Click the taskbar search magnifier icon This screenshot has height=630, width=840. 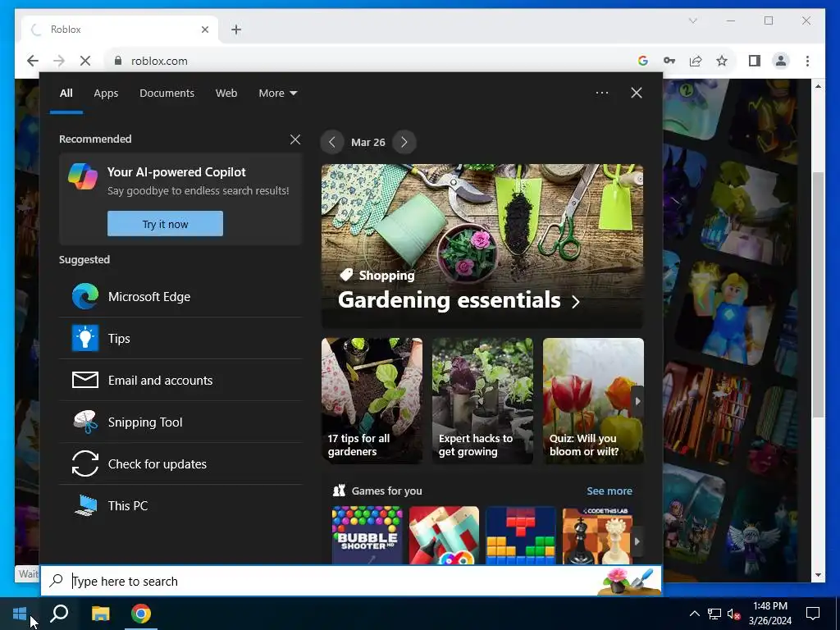59,614
